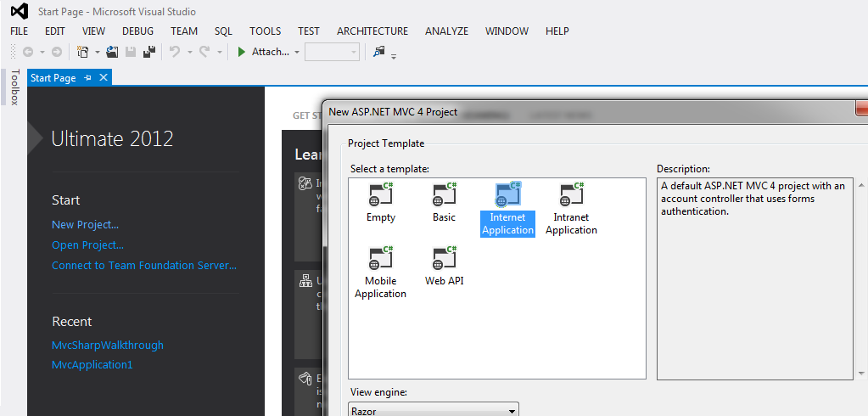Click the Ultimate 2012 heading on Start Page

point(112,138)
